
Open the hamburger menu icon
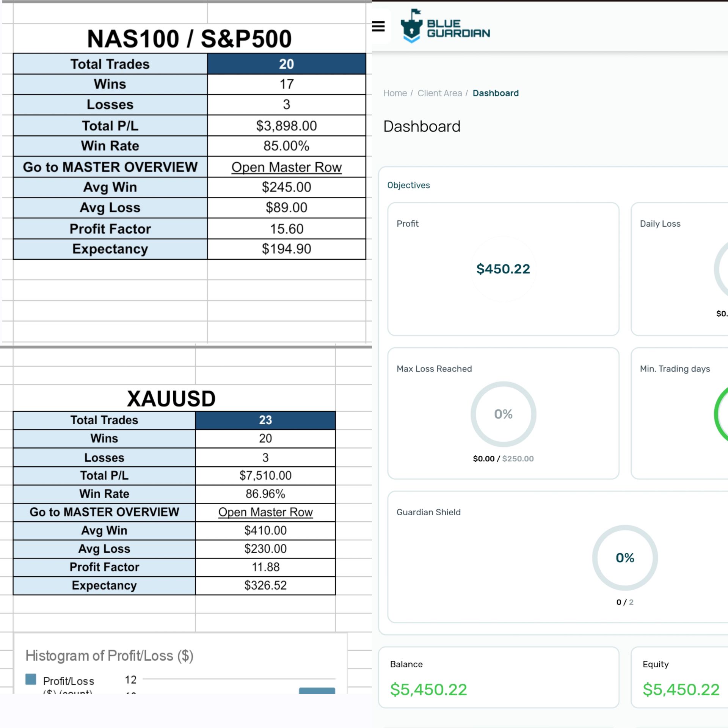pos(378,26)
